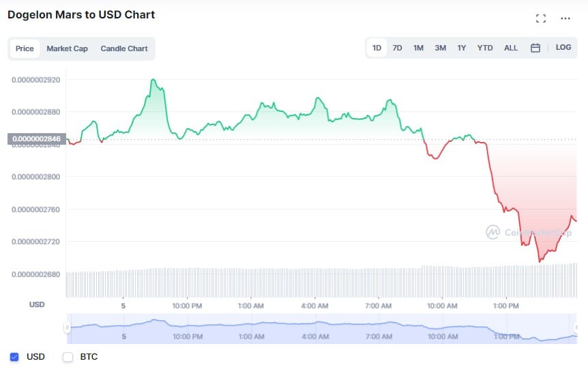Grab the right handle of range navigator
Screen dimensions: 588x370
pos(577,328)
